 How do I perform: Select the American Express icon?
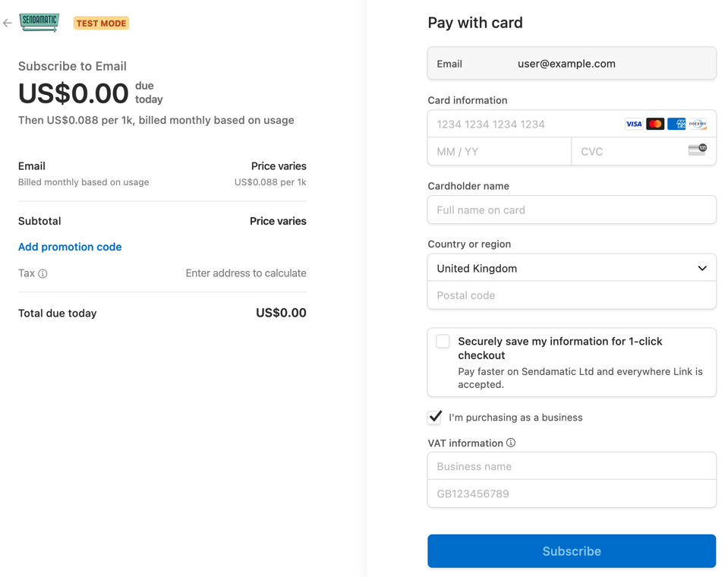coord(676,124)
